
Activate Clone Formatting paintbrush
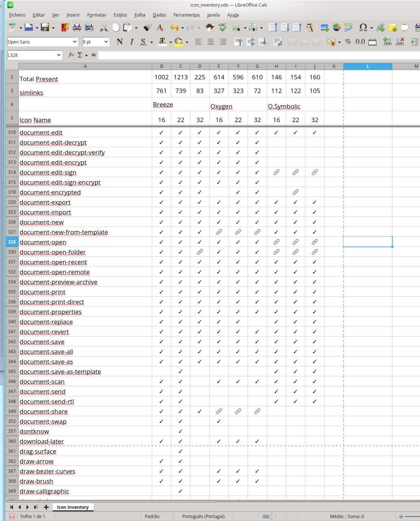(148, 28)
